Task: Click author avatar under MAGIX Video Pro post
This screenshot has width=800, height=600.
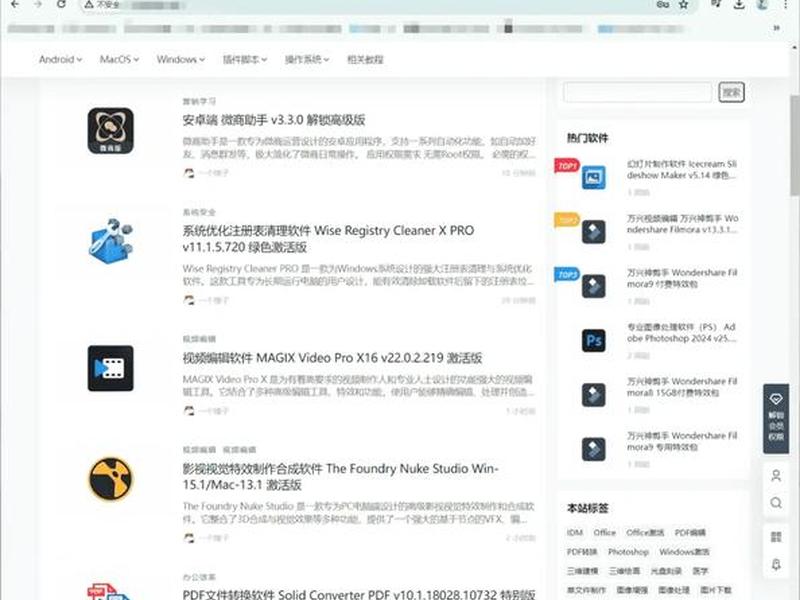Action: [189, 411]
